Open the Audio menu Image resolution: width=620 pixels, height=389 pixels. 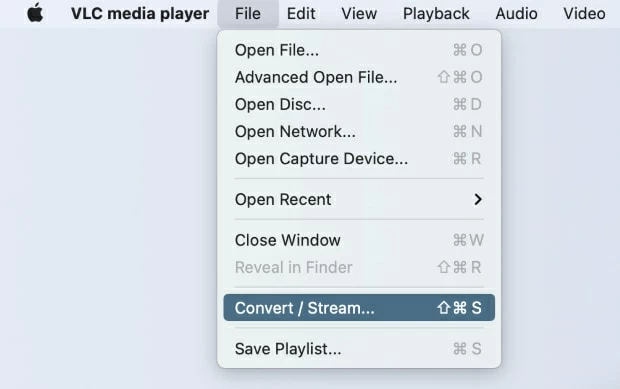click(516, 14)
